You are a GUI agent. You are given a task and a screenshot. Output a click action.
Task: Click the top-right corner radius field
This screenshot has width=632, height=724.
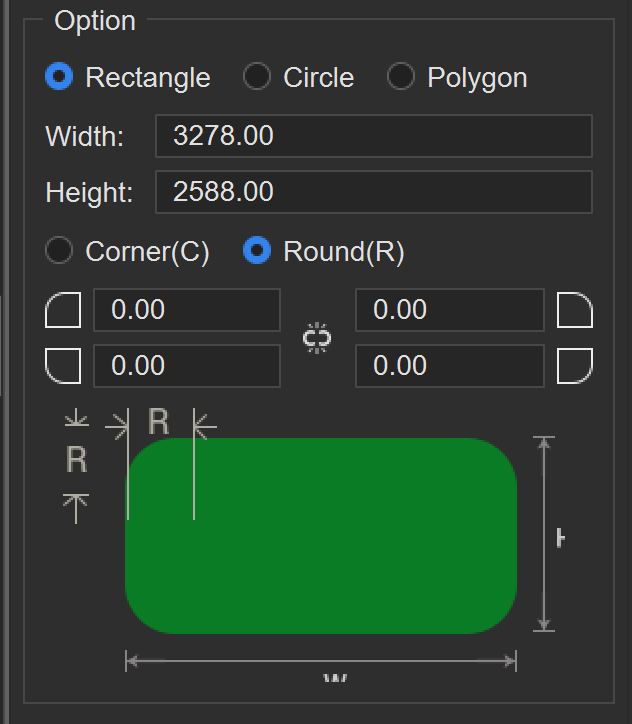click(x=449, y=310)
